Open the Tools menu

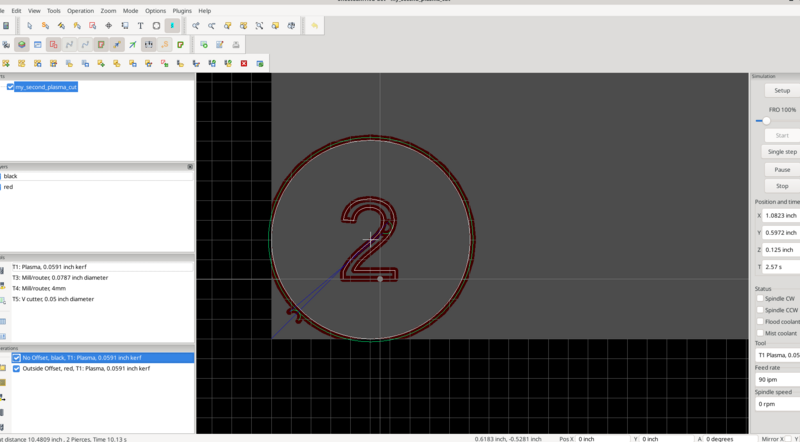pyautogui.click(x=54, y=11)
